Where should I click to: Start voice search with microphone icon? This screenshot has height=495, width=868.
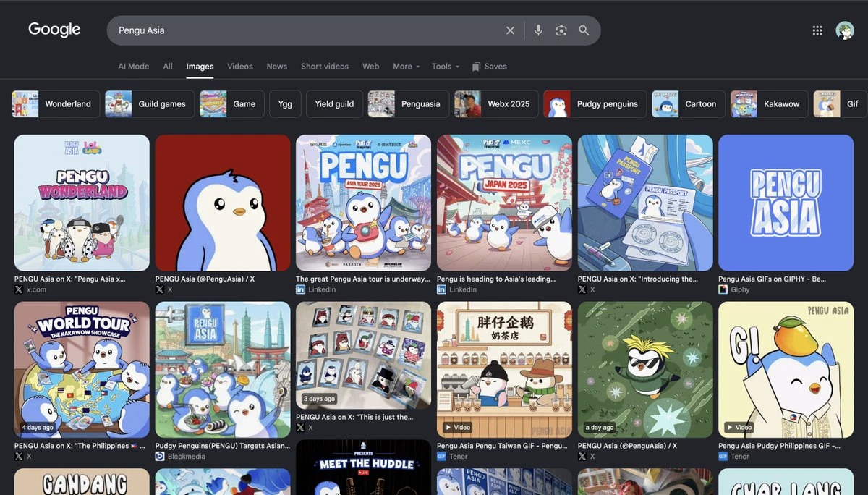[x=538, y=30]
